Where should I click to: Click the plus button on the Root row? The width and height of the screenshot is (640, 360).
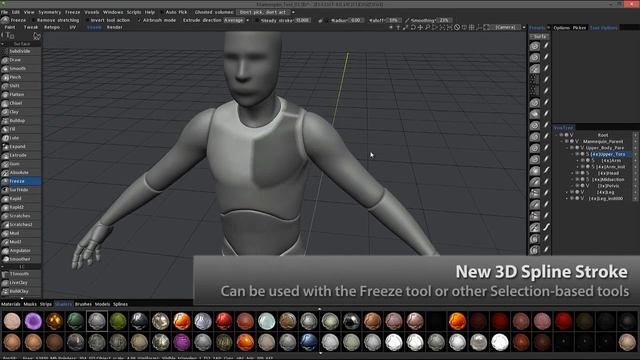click(636, 135)
